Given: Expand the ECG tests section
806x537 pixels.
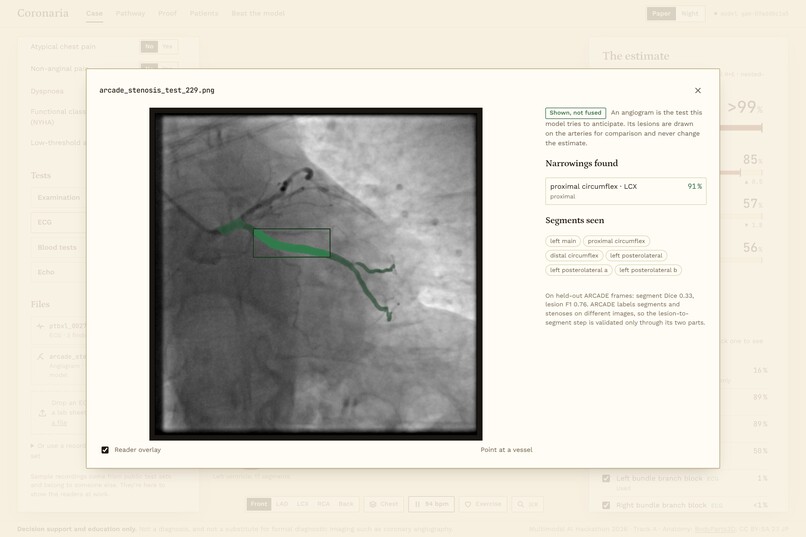Looking at the screenshot, I should tap(59, 223).
